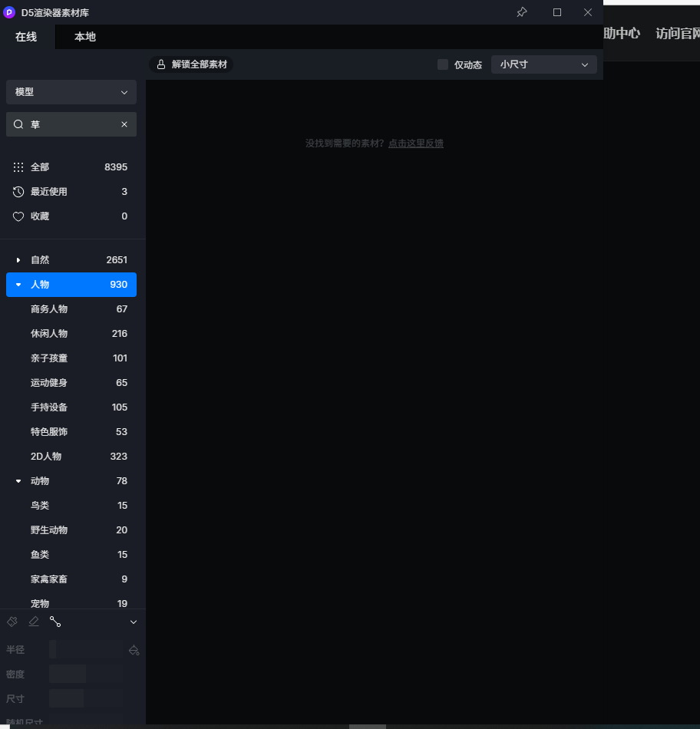Open the 小尺寸 thumbnail size dropdown

point(543,64)
